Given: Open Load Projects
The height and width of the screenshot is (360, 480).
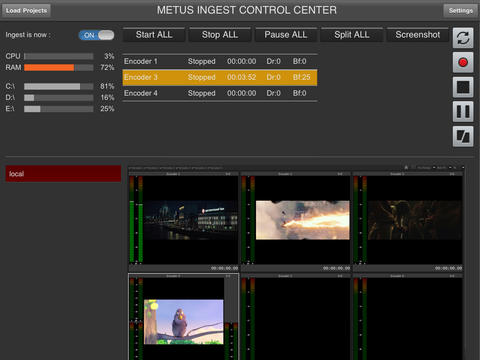Looking at the screenshot, I should [26, 11].
